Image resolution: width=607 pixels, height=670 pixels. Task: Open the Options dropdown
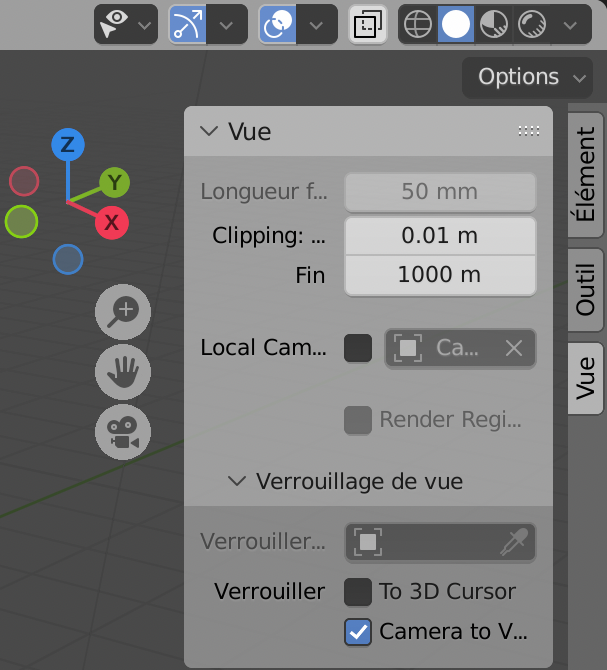point(527,77)
